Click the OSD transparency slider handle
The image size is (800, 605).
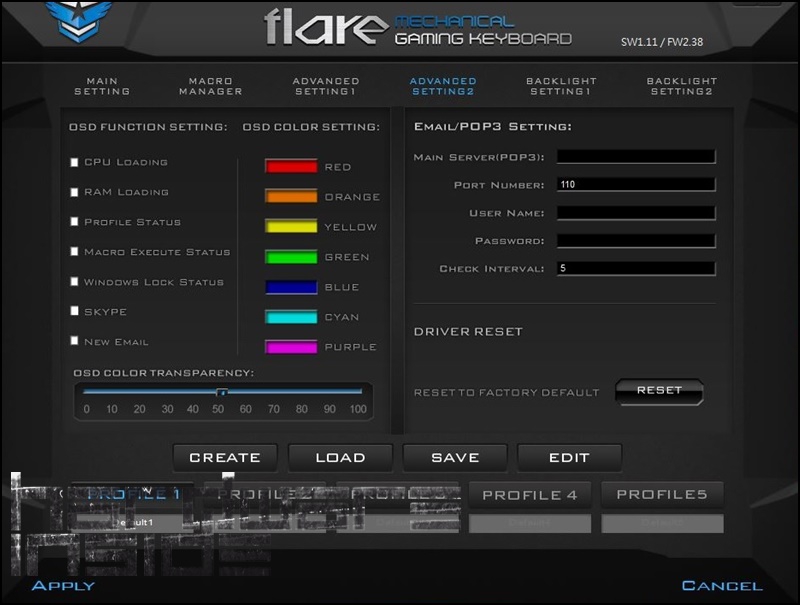click(x=221, y=392)
